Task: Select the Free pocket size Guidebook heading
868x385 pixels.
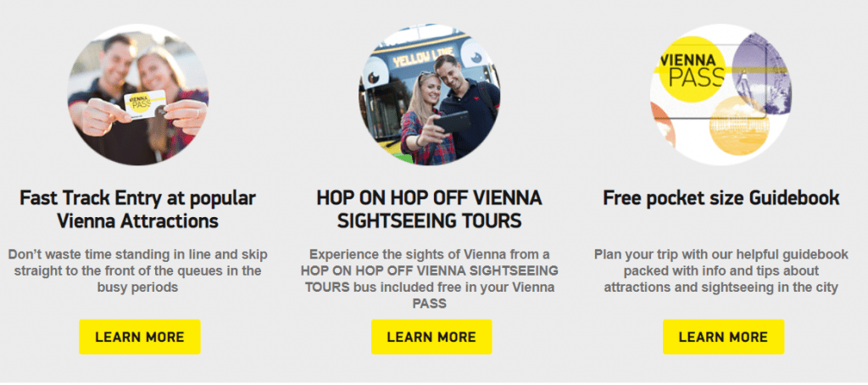Action: coord(721,198)
